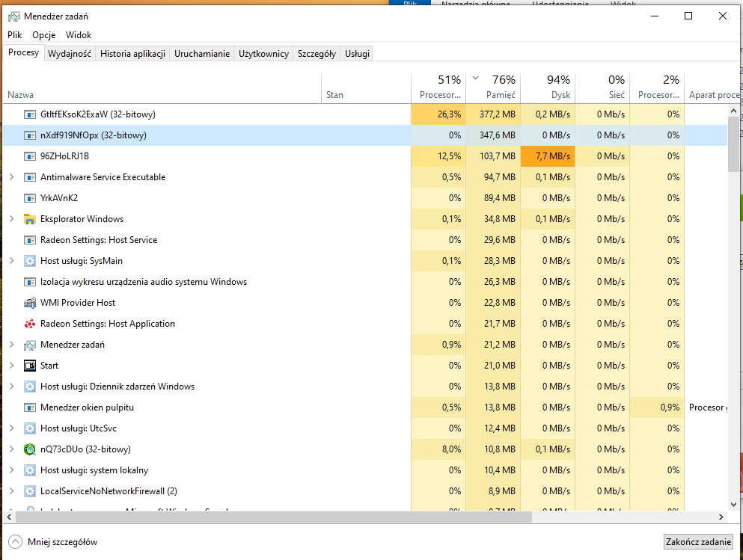Switch to the Użytkownicy tab
743x560 pixels.
point(263,54)
